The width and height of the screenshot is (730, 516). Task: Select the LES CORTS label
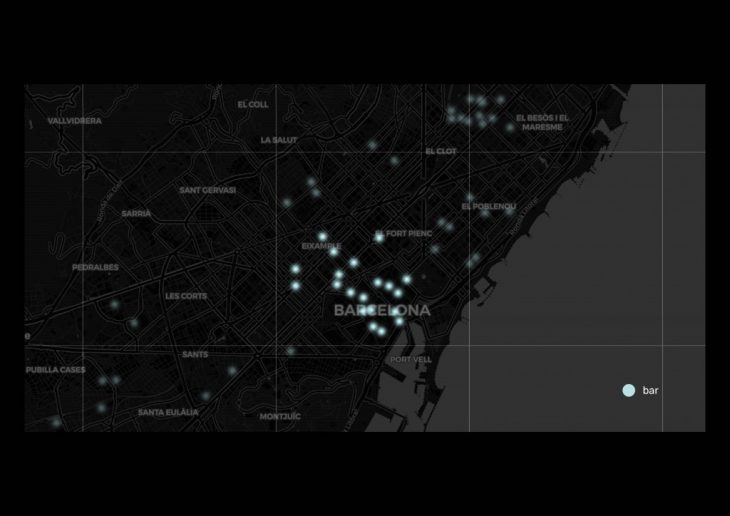186,296
